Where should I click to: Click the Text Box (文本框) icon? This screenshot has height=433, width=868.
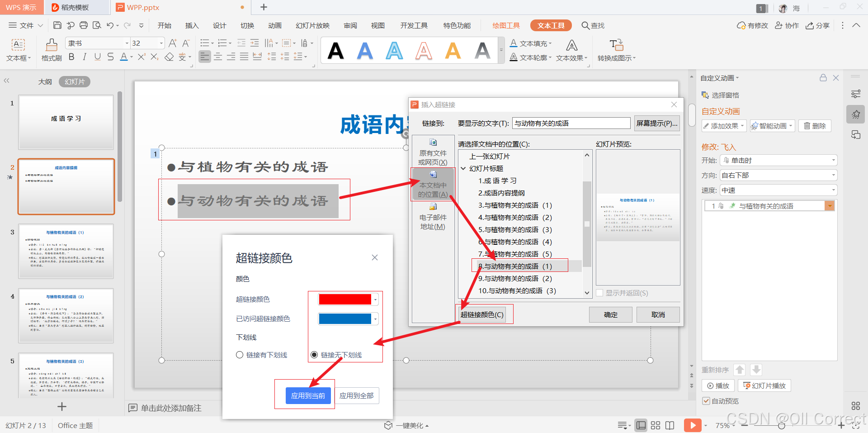click(x=18, y=45)
